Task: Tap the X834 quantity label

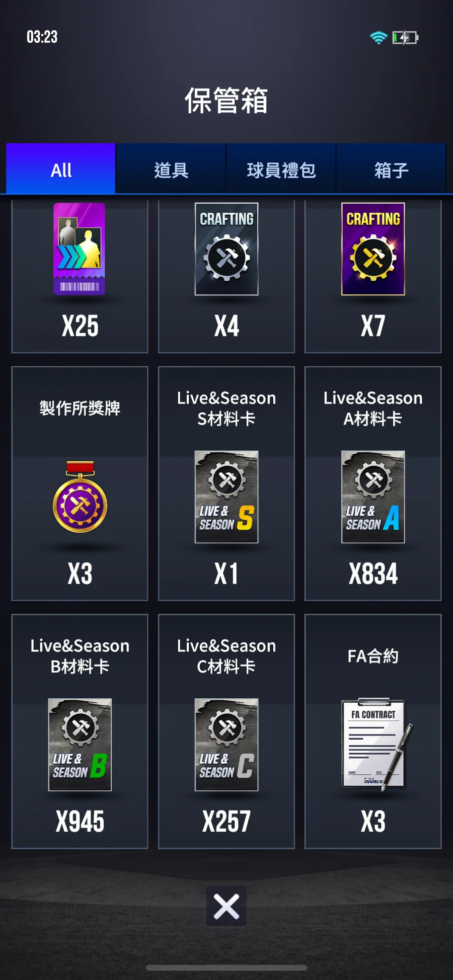Action: (x=373, y=574)
